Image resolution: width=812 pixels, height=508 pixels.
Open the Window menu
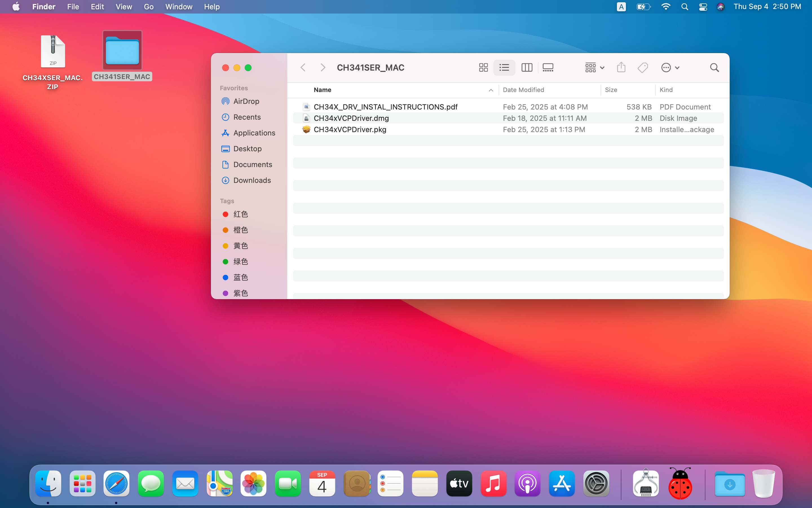tap(179, 7)
